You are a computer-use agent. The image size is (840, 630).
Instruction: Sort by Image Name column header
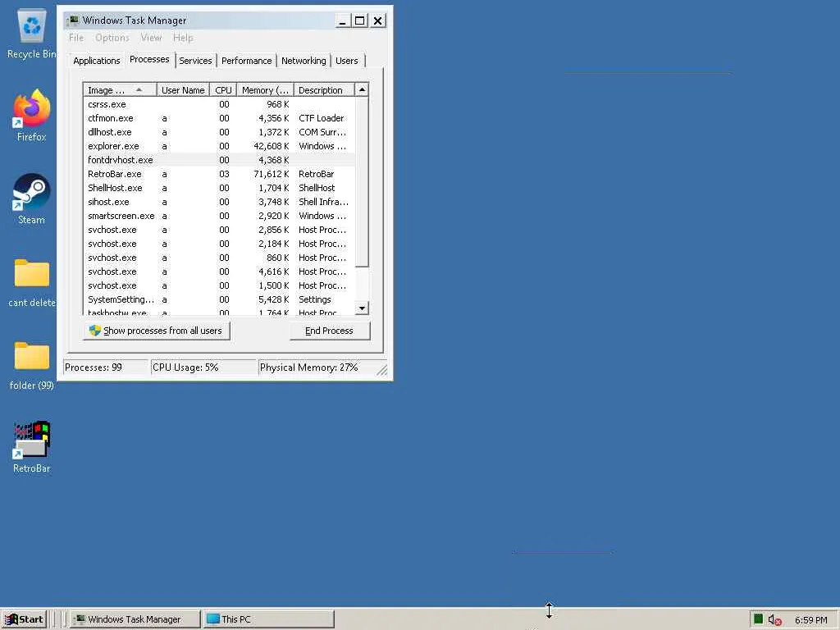tap(120, 90)
